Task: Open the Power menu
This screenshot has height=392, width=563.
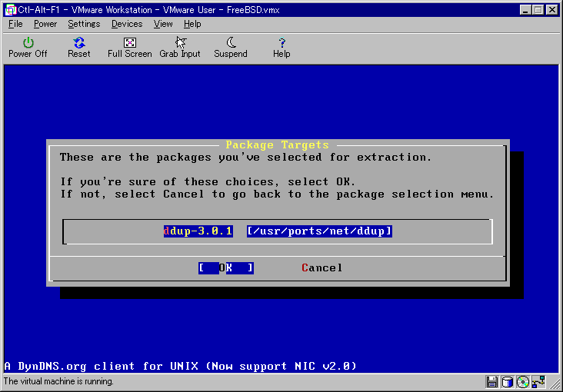Action: tap(45, 24)
